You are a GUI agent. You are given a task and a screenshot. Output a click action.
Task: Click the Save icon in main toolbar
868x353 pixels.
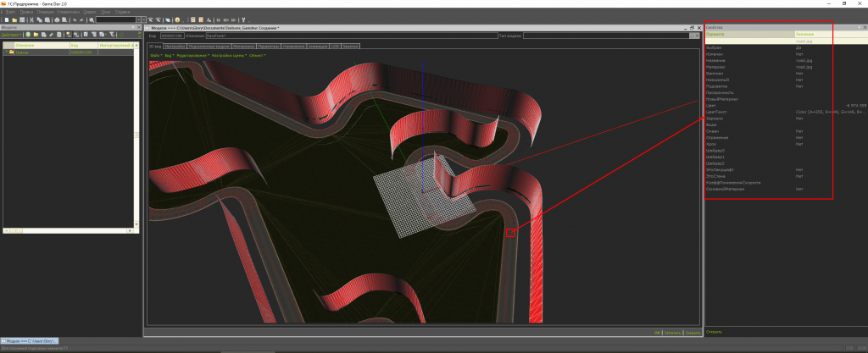(x=22, y=19)
